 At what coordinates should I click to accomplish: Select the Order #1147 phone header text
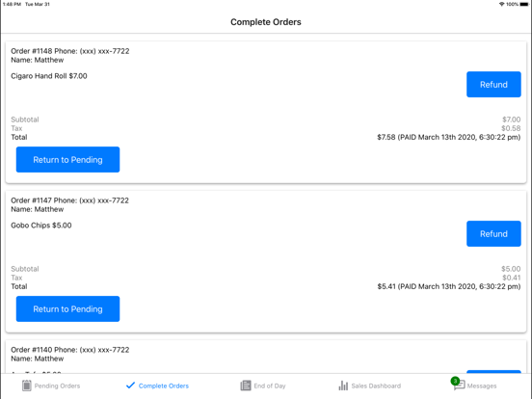tap(70, 200)
